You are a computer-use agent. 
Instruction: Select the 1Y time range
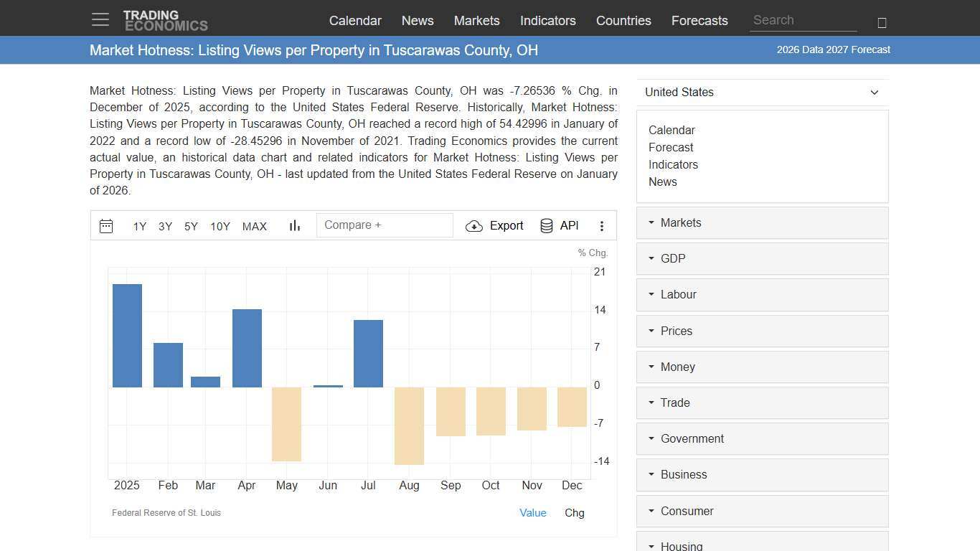[x=139, y=226]
